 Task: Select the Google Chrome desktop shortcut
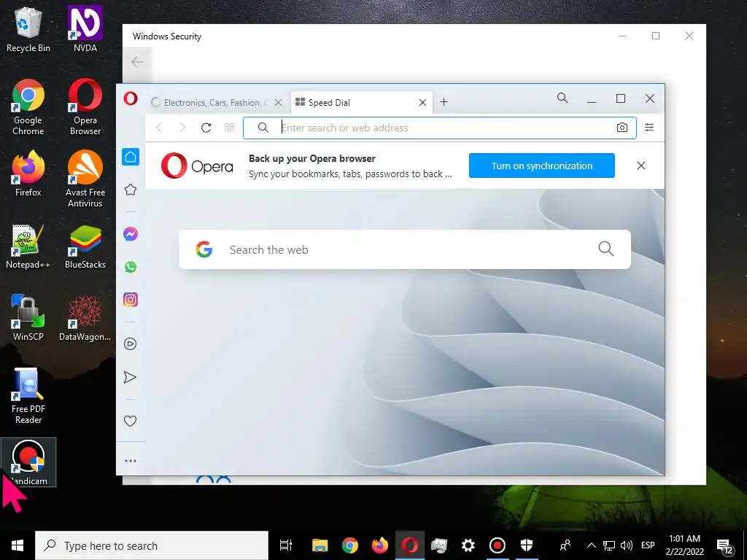[x=28, y=107]
